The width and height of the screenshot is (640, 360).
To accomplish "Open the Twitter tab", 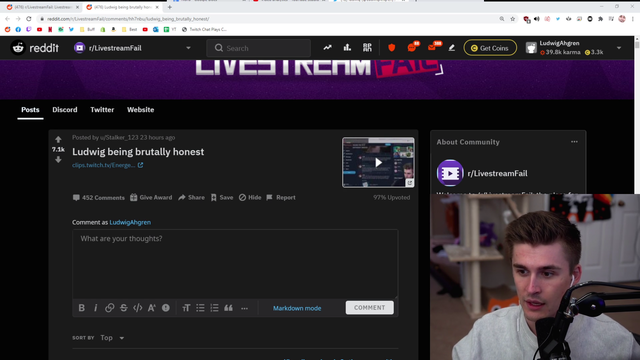I will [x=102, y=110].
